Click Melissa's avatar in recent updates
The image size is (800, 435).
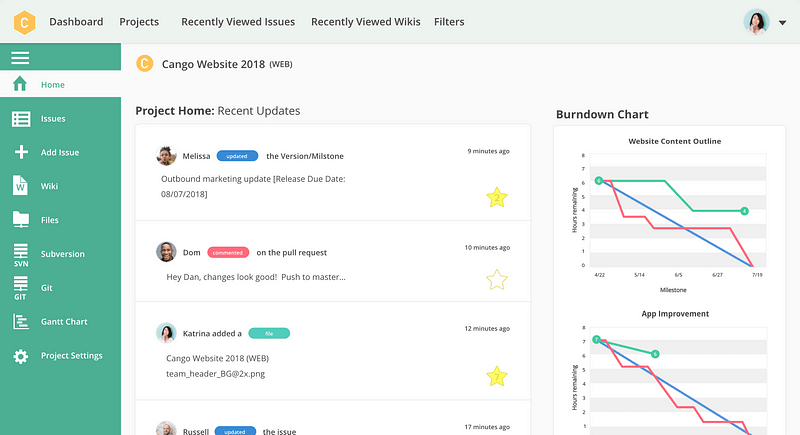click(x=166, y=156)
